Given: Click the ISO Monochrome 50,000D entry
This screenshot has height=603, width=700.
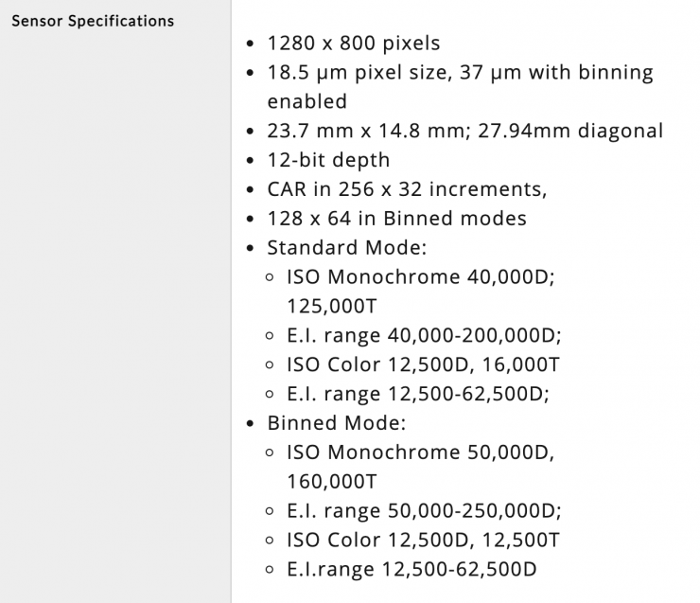Looking at the screenshot, I should point(420,452).
